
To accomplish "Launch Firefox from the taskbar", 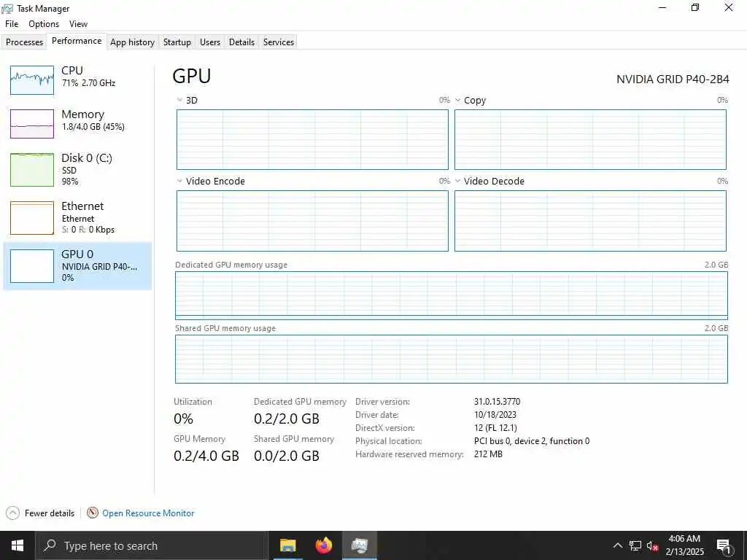I will tap(324, 545).
